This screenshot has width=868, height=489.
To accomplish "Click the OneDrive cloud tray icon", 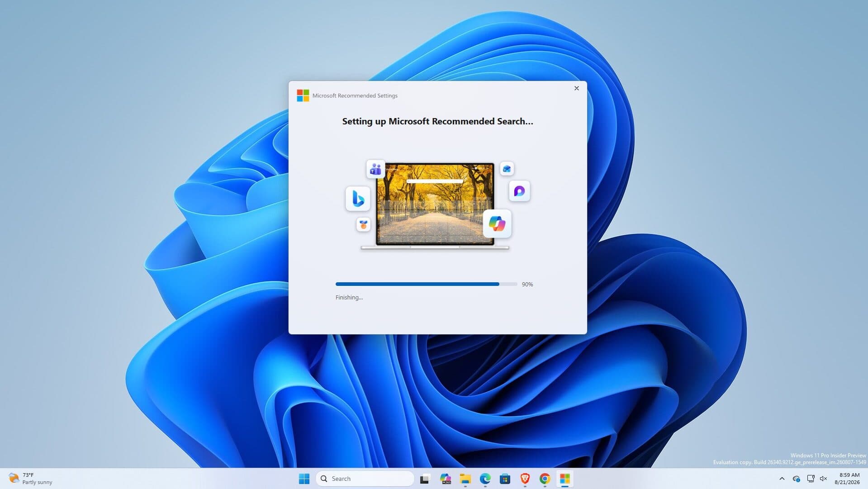I will click(x=797, y=479).
